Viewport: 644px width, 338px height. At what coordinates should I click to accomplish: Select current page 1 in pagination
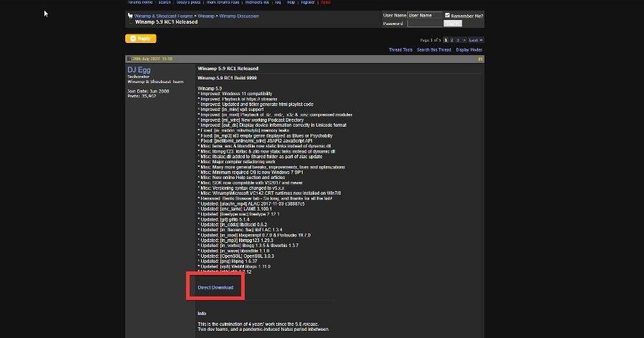[446, 40]
